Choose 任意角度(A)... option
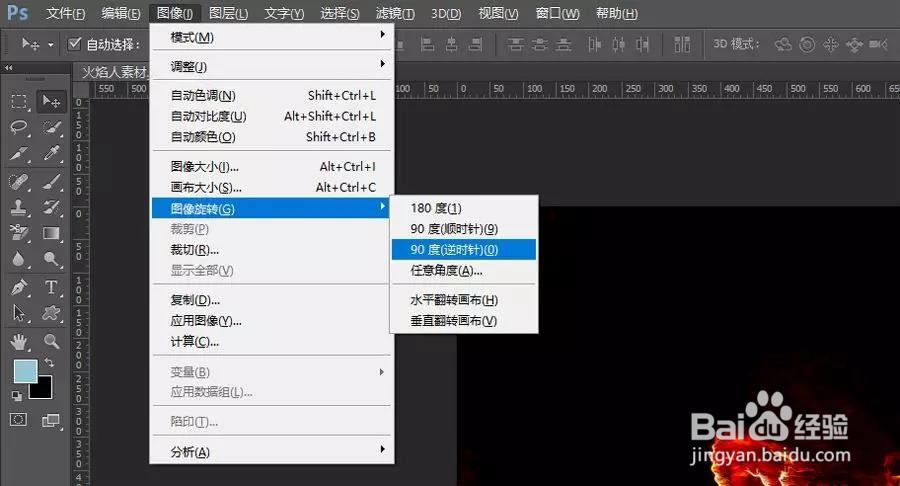The image size is (900, 486). coord(464,270)
